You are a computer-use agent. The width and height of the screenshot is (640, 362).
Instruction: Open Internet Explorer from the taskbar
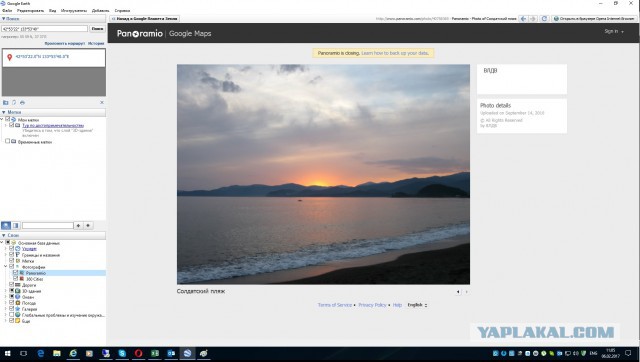tap(73, 353)
